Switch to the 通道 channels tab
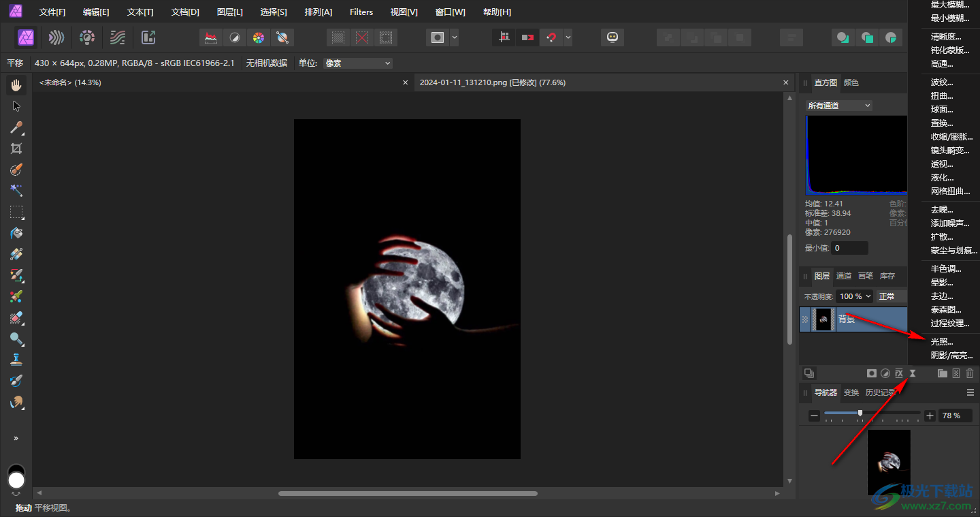The image size is (980, 517). [844, 276]
